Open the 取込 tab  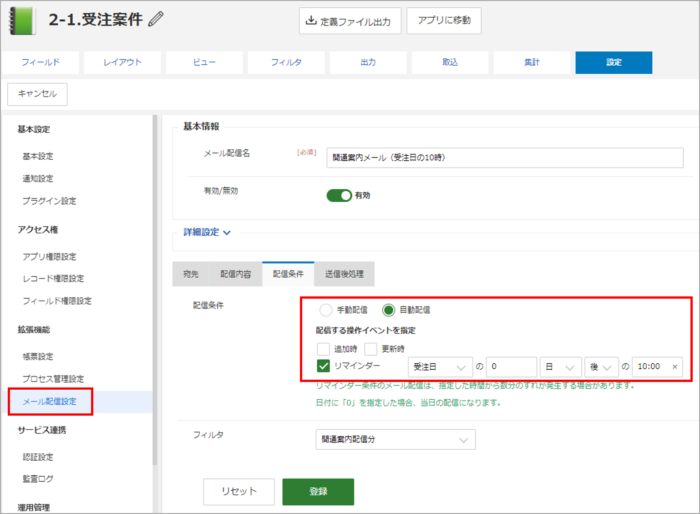point(450,63)
